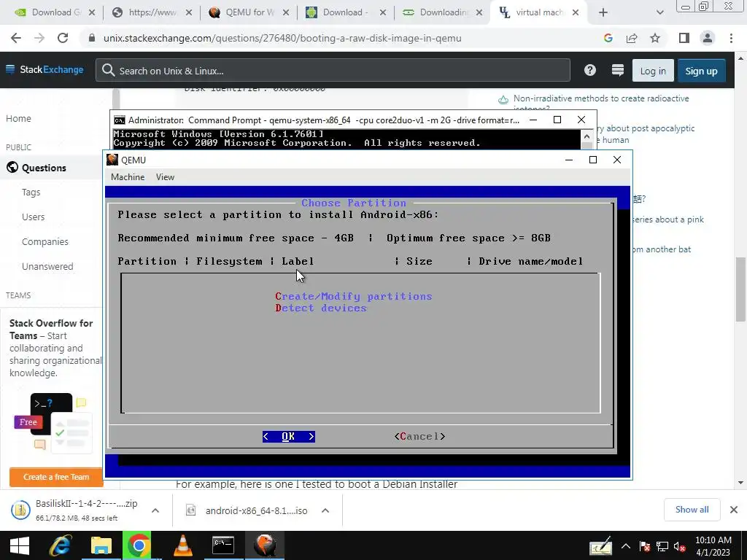Click OK in Choose Partition dialog

pos(289,436)
